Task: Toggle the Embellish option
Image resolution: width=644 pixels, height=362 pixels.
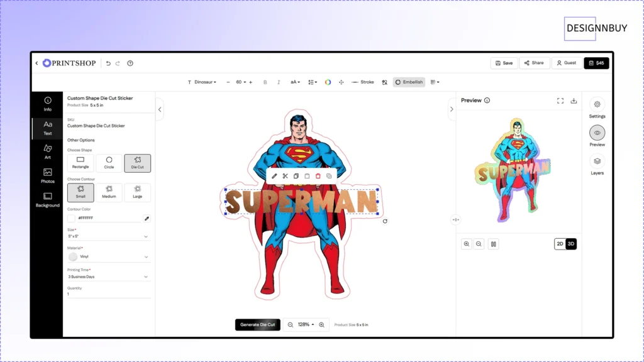Action: pos(409,82)
